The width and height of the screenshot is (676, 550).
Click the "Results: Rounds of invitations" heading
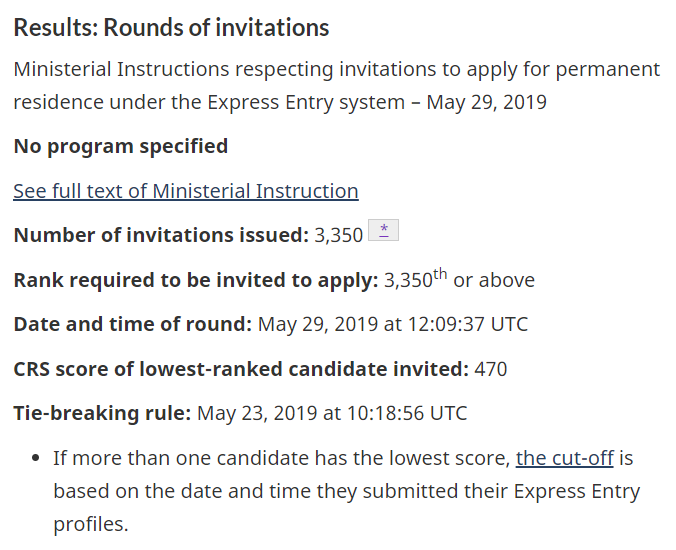(171, 28)
